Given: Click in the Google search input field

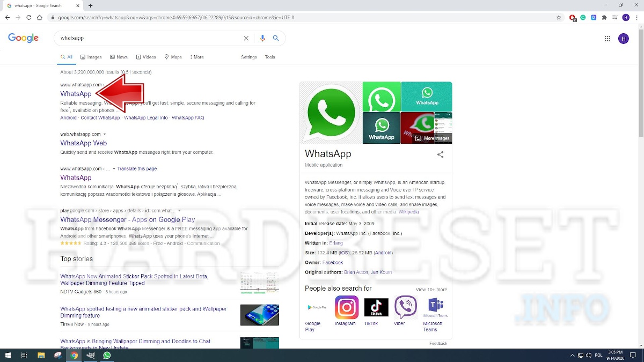Looking at the screenshot, I should pos(149,38).
